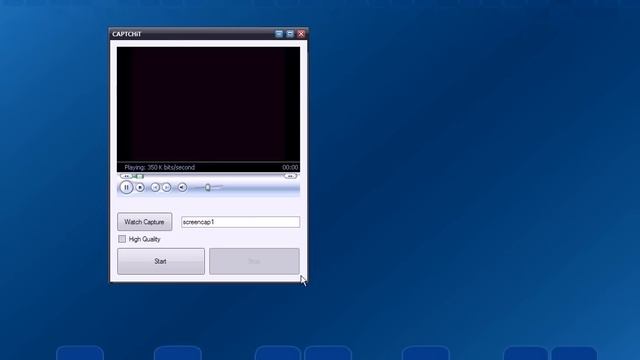Screen dimensions: 640x360
Task: Click the 'Playing: 350 K bits/second' status text
Action: tap(160, 167)
